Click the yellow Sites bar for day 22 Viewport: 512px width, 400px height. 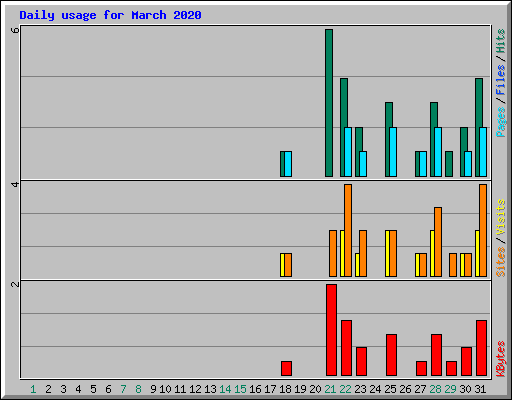pos(342,253)
